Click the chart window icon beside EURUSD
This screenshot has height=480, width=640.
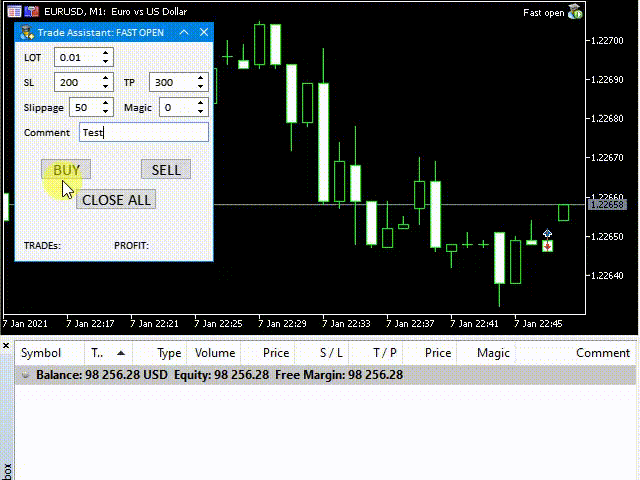(x=12, y=12)
